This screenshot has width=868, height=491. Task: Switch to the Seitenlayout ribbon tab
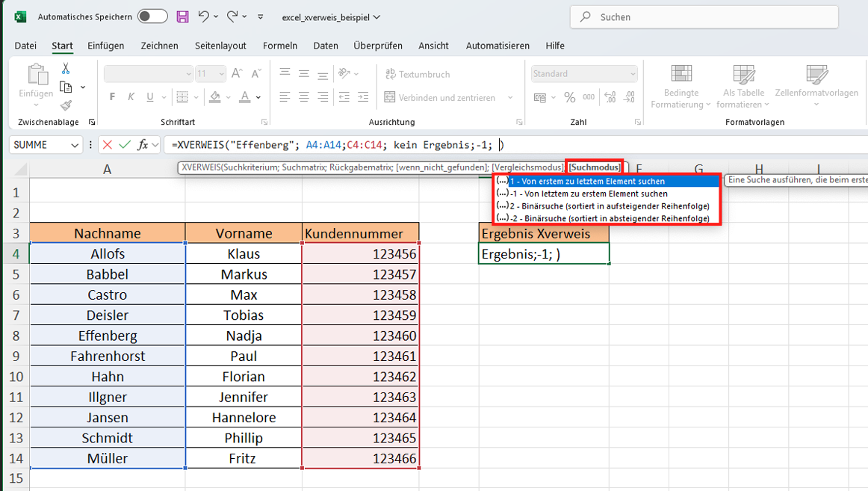coord(220,46)
